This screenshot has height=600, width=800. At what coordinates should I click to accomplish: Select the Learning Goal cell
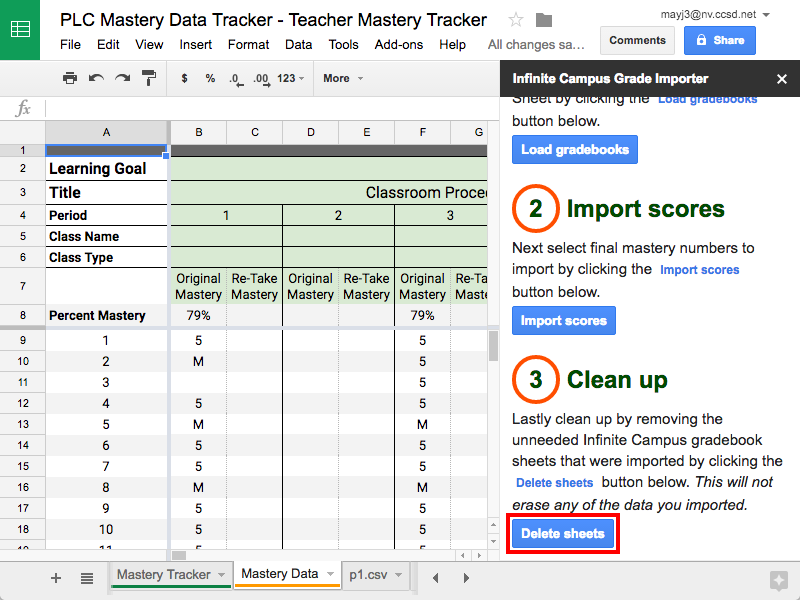(106, 168)
